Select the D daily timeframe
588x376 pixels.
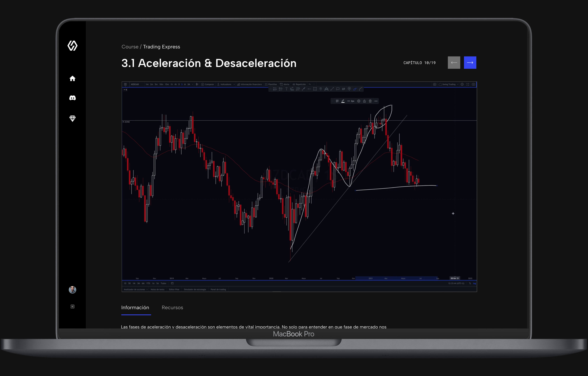[179, 84]
